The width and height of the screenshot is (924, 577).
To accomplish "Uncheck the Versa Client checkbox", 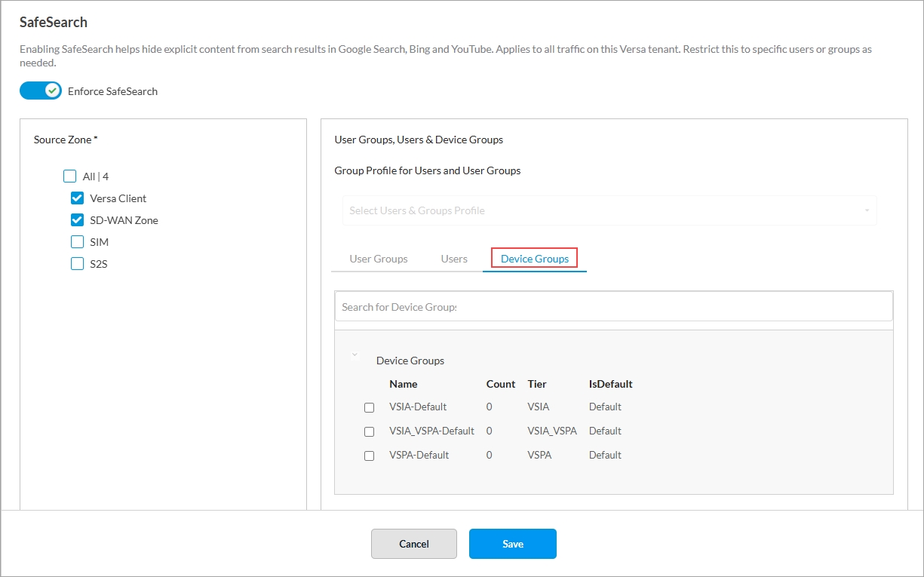I will 77,198.
